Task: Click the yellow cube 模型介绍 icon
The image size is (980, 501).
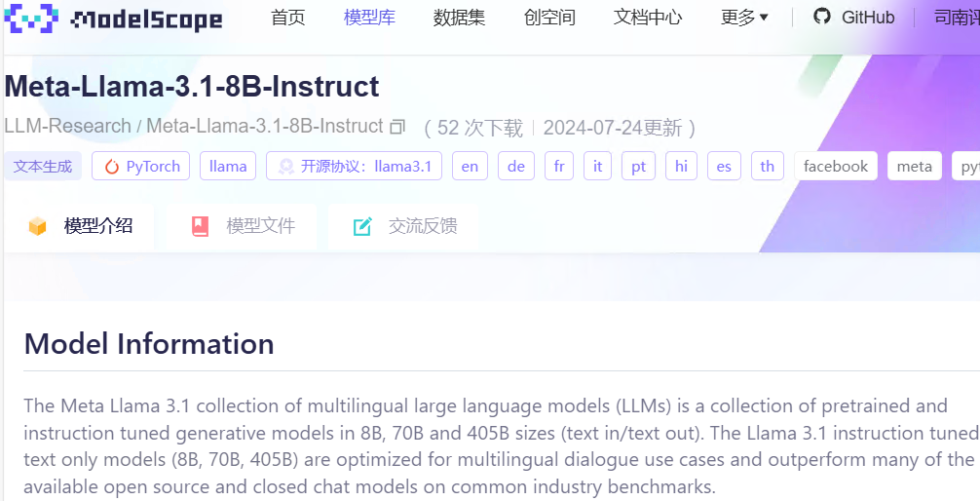Action: 37,226
